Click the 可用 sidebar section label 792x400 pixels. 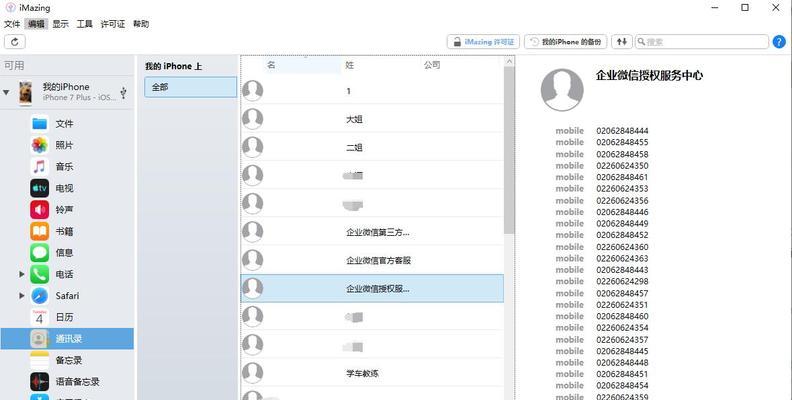14,66
